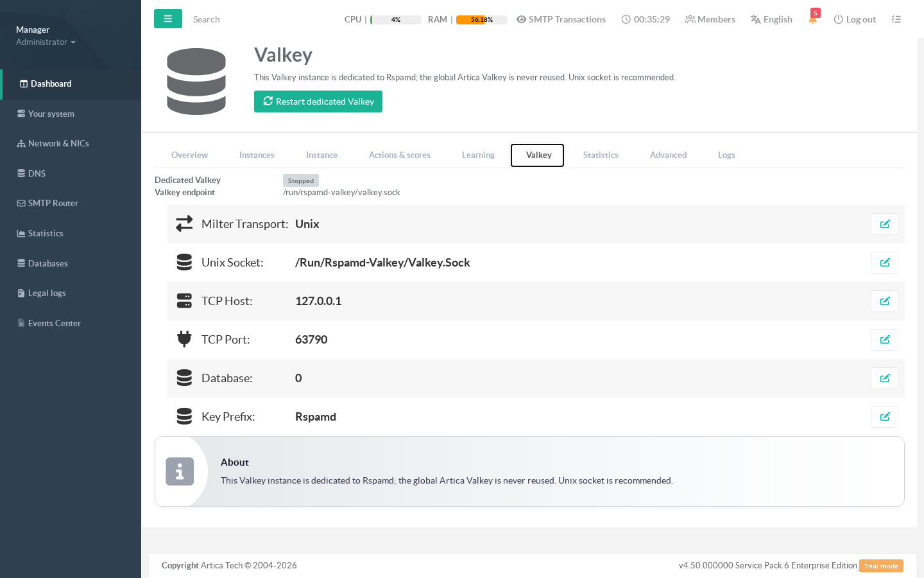The height and width of the screenshot is (578, 924).
Task: Open Your system in the sidebar
Action: (x=71, y=114)
